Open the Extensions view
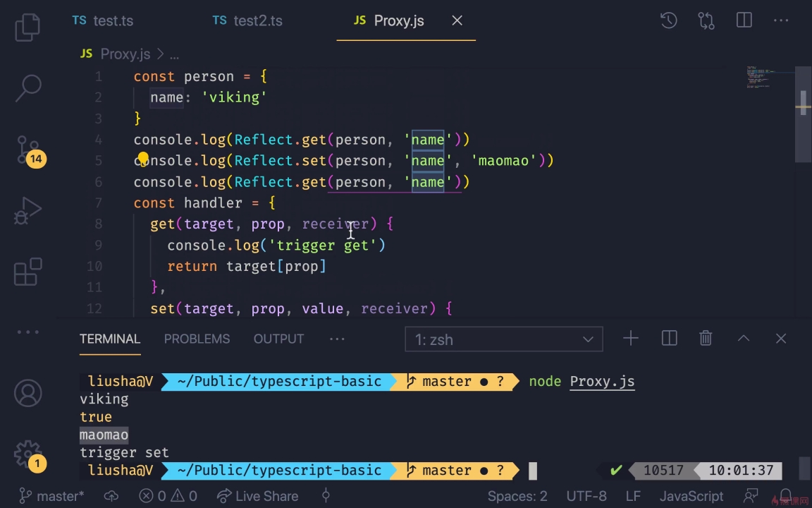812x508 pixels. pos(28,272)
